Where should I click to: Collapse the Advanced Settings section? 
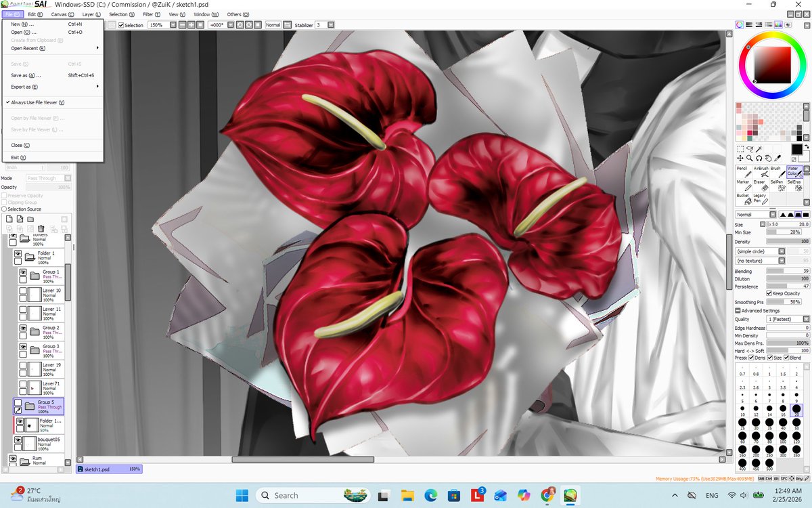738,311
